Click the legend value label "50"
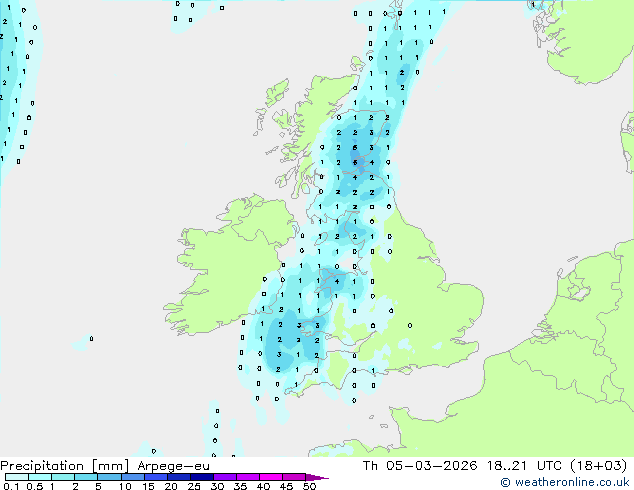Screen dimensions: 634x490 tap(309, 486)
